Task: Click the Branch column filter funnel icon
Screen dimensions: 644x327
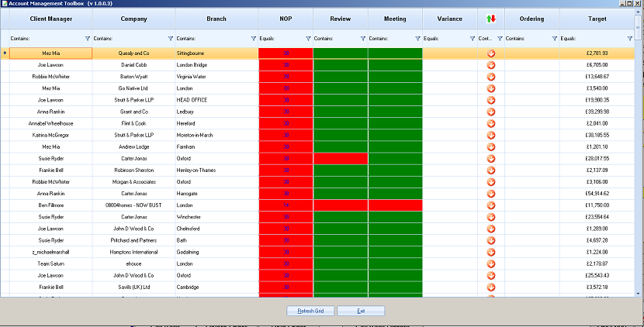Action: [254, 39]
